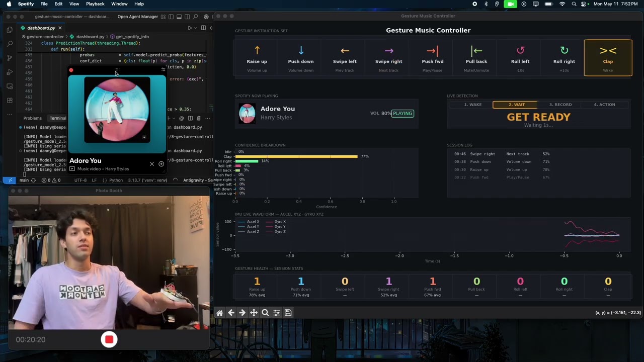Go back to the previous plot view
This screenshot has width=644, height=362.
pyautogui.click(x=231, y=313)
